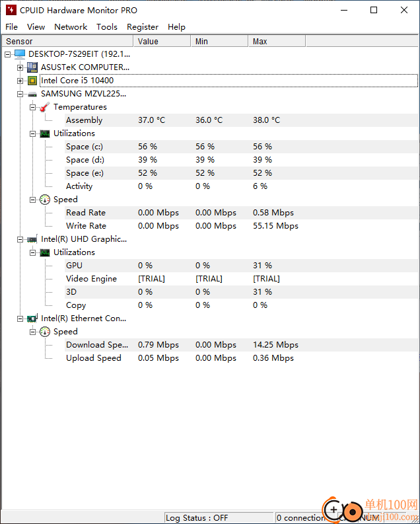Maximize the Hardware Monitor window
This screenshot has width=420, height=524.
[374, 10]
